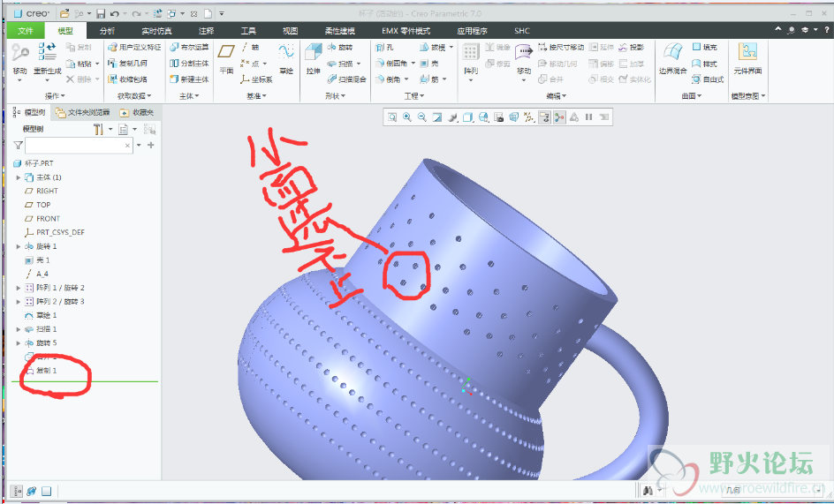Click the 样式 (Style) tool
Screen dimensions: 834x504
pos(704,64)
